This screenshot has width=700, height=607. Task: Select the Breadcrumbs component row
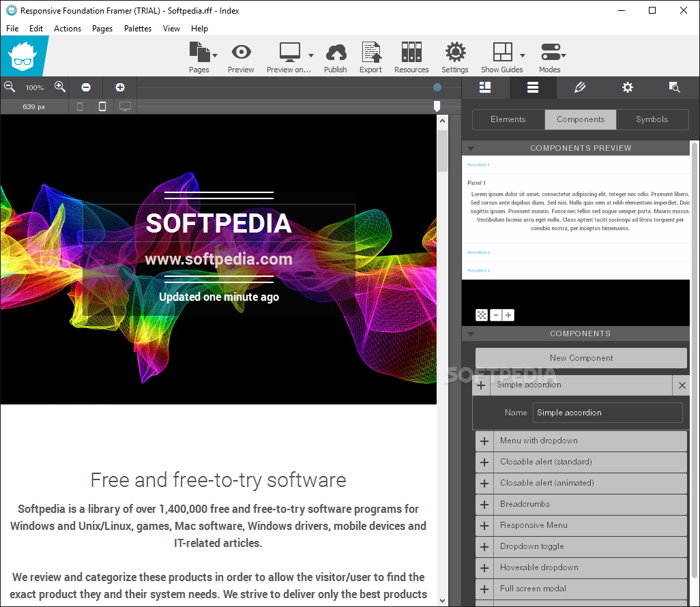(x=581, y=505)
